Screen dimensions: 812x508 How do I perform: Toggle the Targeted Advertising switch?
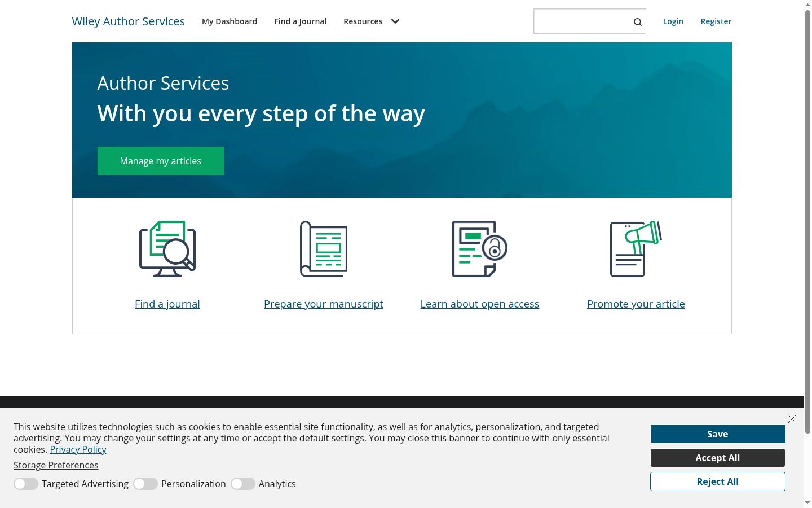(x=26, y=484)
